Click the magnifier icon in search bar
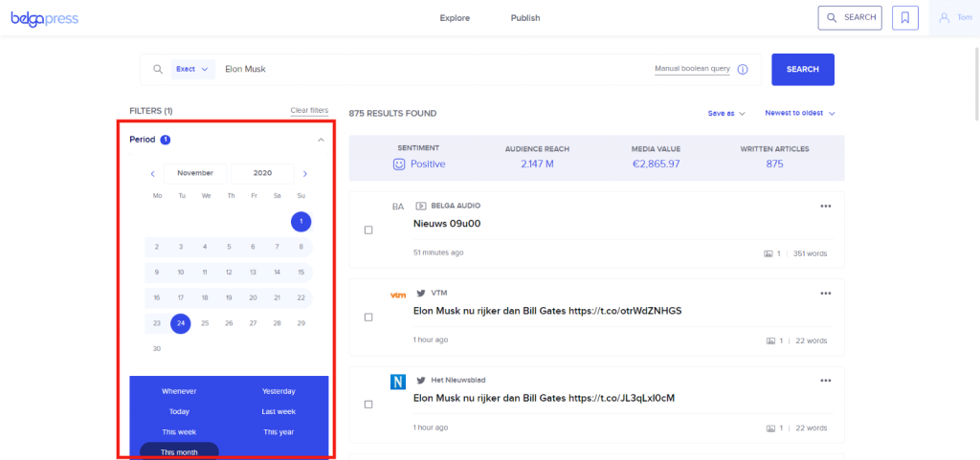 click(x=158, y=69)
